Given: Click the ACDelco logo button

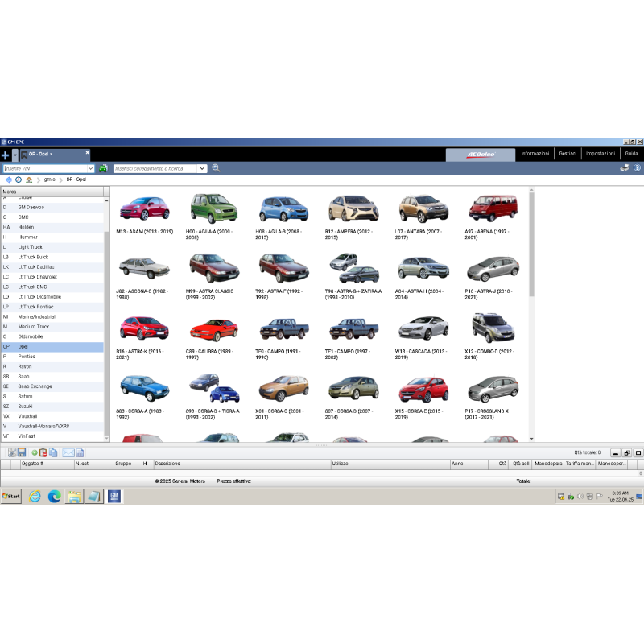Looking at the screenshot, I should (x=481, y=155).
